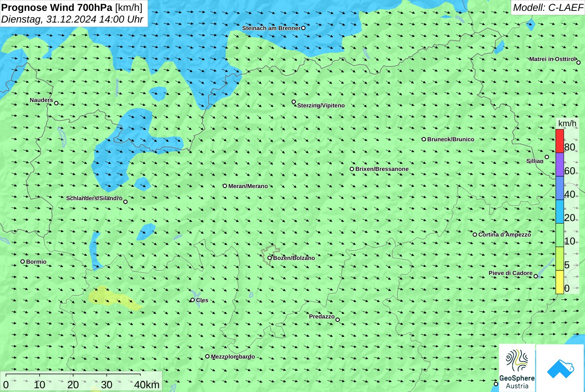Click the GeoSphere Austria logo
Viewport: 585px width, 392px height.
coord(517,368)
